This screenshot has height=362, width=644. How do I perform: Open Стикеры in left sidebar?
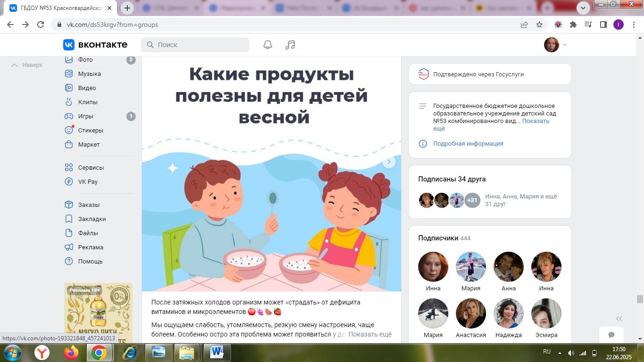pos(91,130)
